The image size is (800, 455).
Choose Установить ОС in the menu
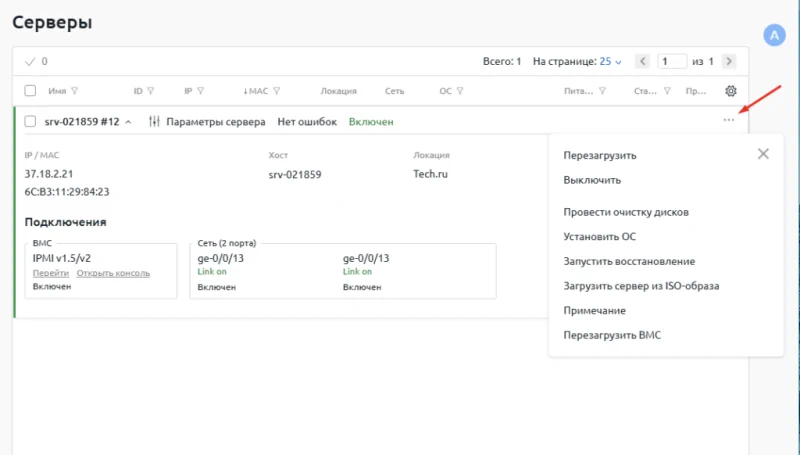[599, 237]
